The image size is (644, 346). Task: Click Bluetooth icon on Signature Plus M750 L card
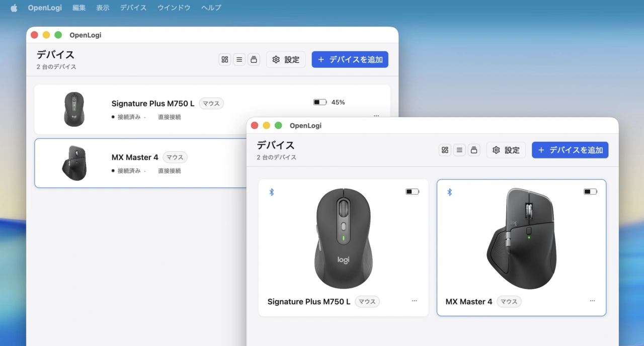[272, 192]
